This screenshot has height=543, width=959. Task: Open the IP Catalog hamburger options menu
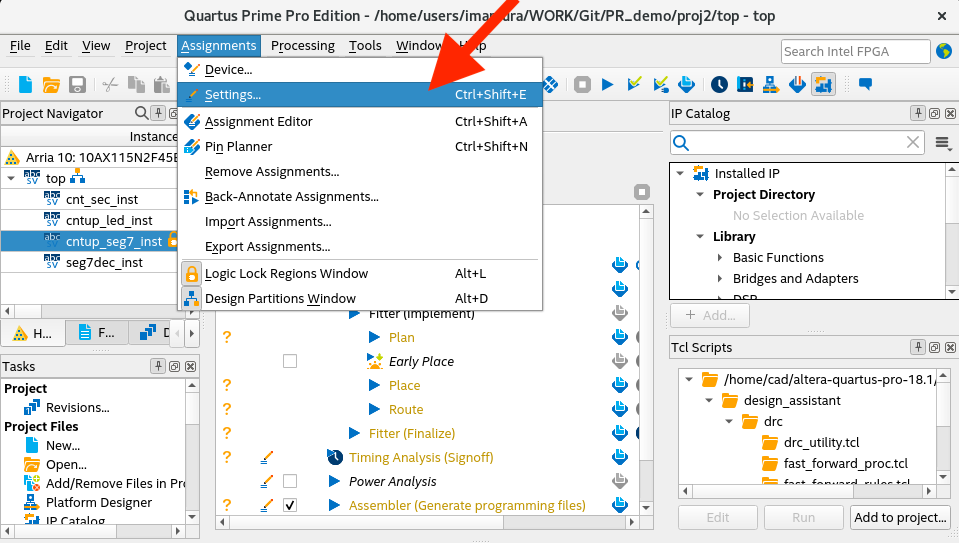942,143
